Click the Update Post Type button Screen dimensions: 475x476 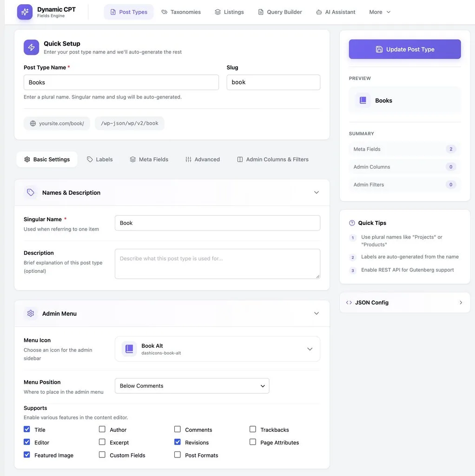[404, 49]
